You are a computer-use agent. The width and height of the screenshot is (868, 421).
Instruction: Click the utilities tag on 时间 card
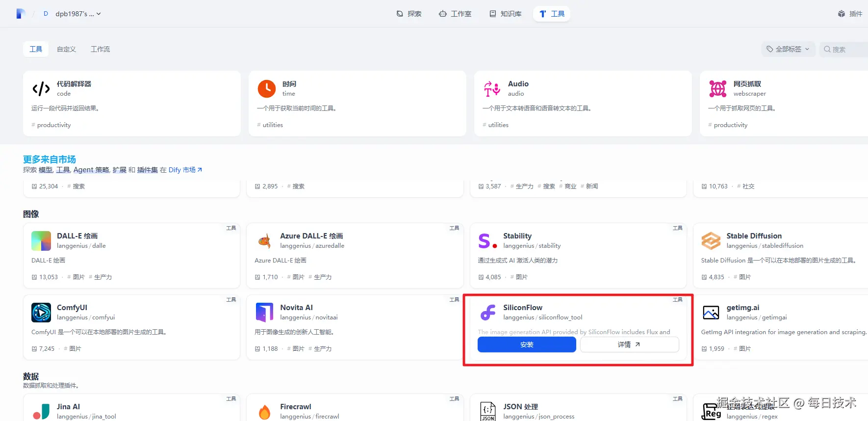[x=270, y=125]
